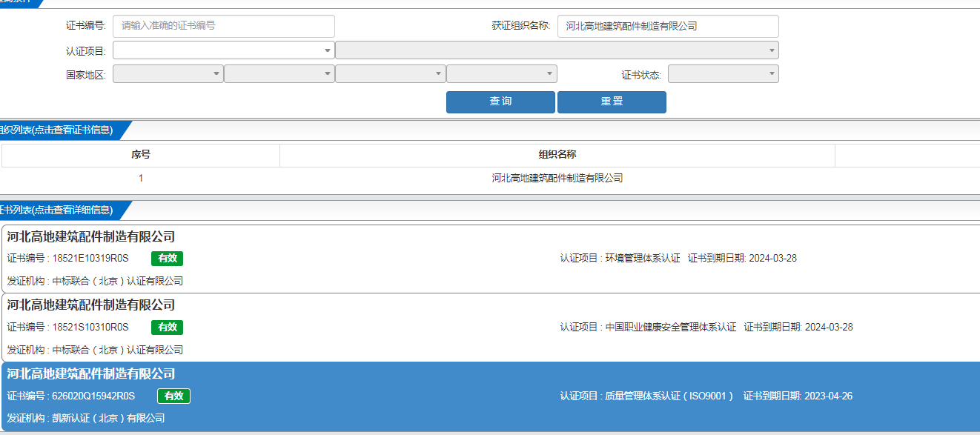Open the certificate card titled above 18521E10319R0S
The image size is (980, 435).
(x=91, y=237)
